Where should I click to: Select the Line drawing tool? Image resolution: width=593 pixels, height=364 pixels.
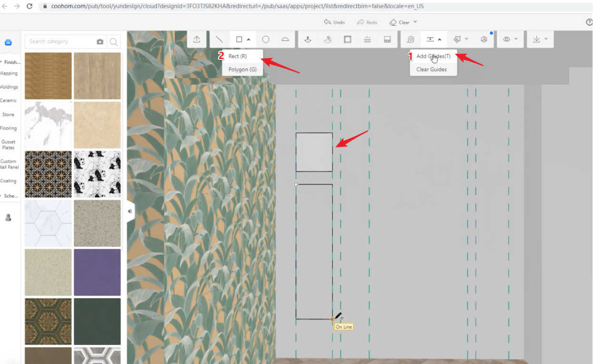click(219, 39)
